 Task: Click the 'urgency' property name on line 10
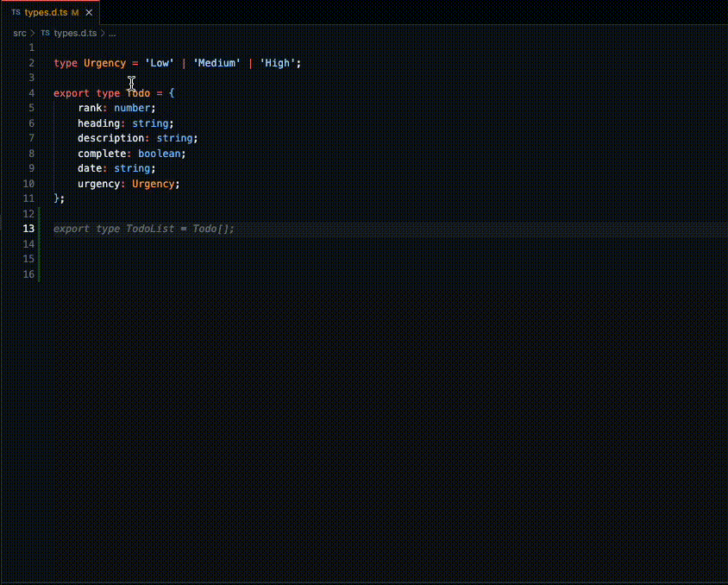click(99, 184)
